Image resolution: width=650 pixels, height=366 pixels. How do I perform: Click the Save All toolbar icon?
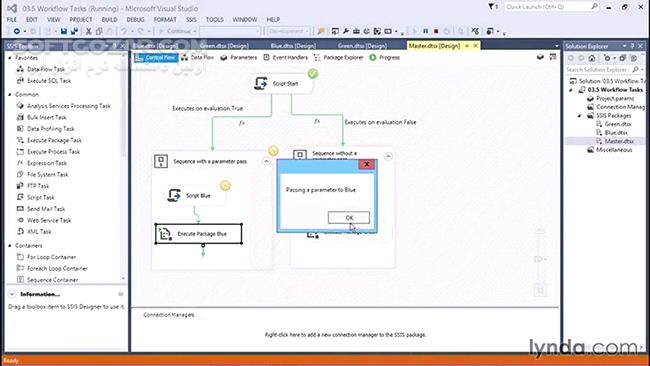click(x=75, y=31)
